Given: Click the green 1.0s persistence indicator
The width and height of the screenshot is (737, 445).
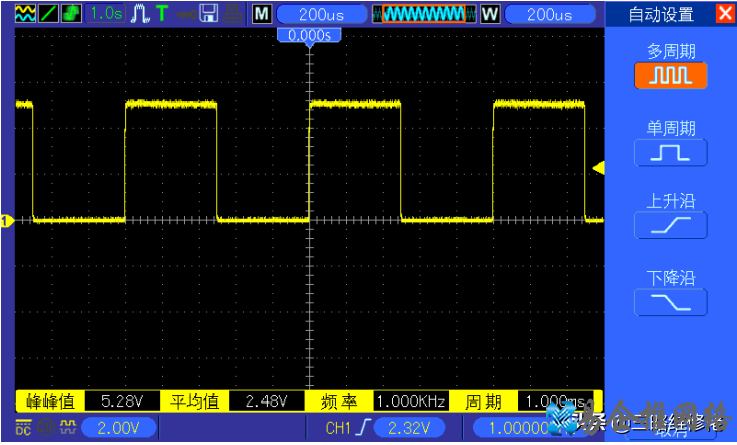Looking at the screenshot, I should point(105,13).
